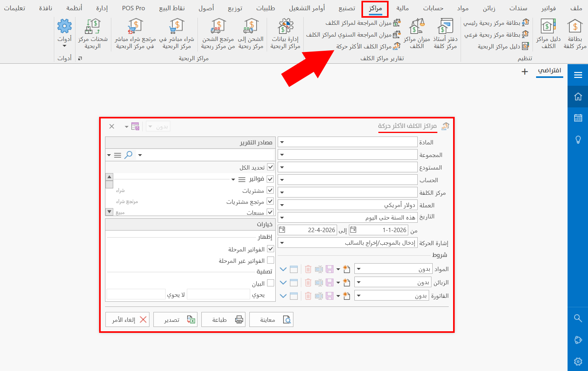Open شحنات مركز الربحية icon

(x=92, y=35)
